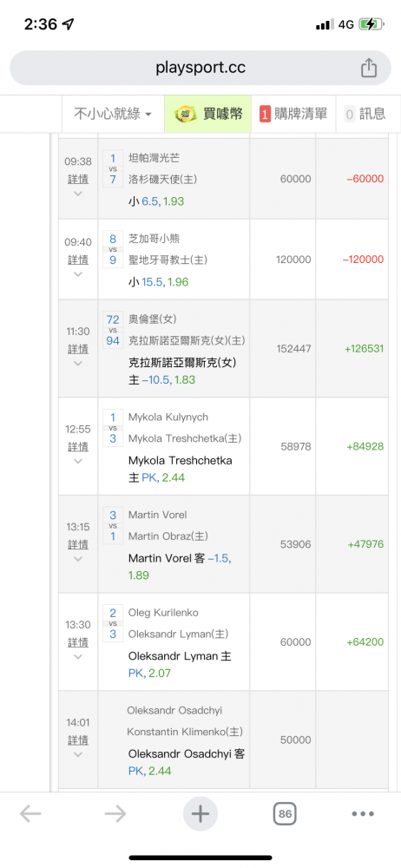Screen dimensions: 401x868
Task: Open the 不小心就綠 user dropdown
Action: pos(114,114)
